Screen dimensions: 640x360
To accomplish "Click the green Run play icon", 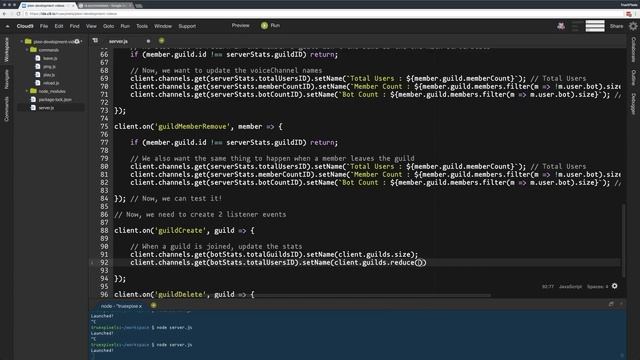I will click(264, 26).
